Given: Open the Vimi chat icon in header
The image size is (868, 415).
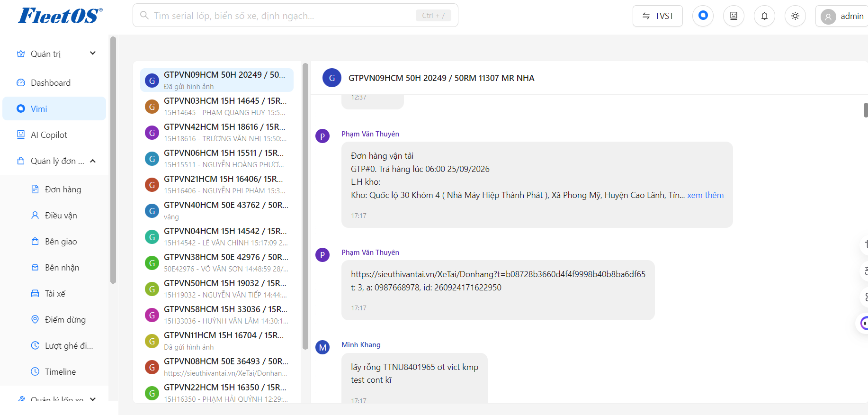Looking at the screenshot, I should click(703, 16).
